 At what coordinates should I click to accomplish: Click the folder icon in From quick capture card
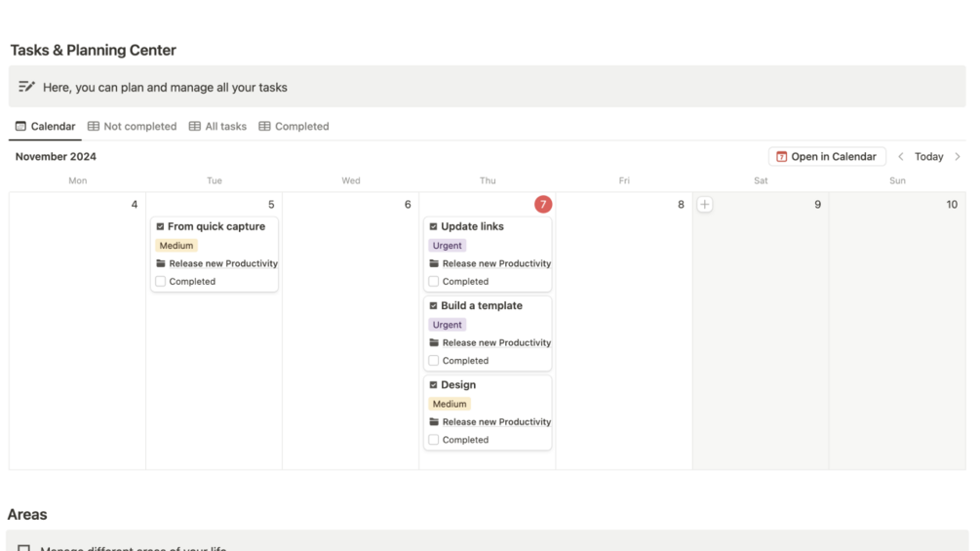click(161, 263)
